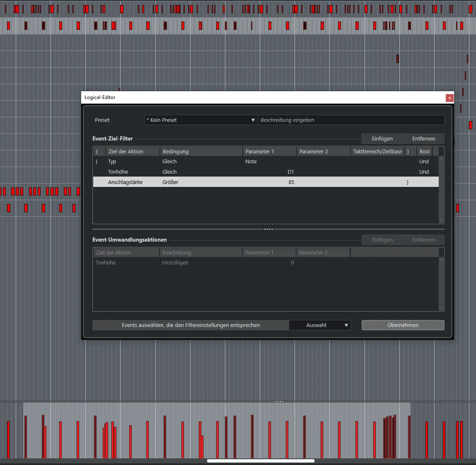The image size is (476, 465).
Task: Click the Beschreibung eingeben description field
Action: (351, 120)
